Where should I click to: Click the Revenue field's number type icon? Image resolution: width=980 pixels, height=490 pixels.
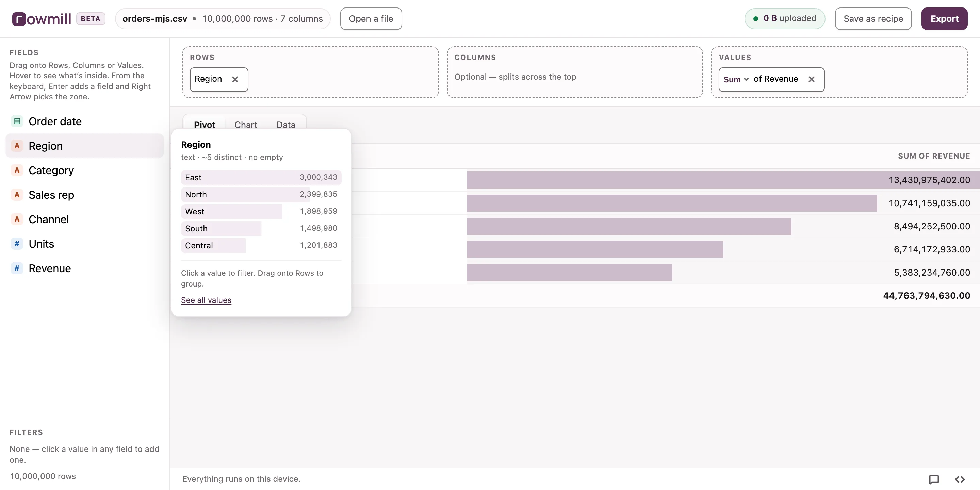[17, 268]
